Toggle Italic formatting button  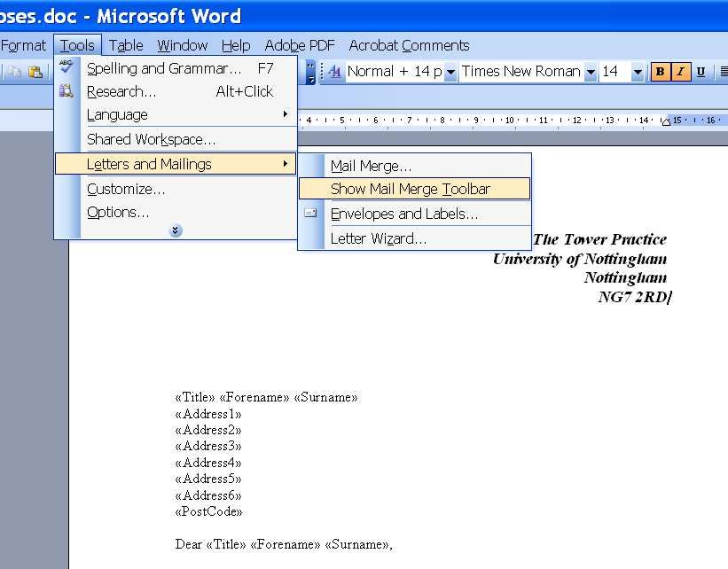tap(681, 72)
